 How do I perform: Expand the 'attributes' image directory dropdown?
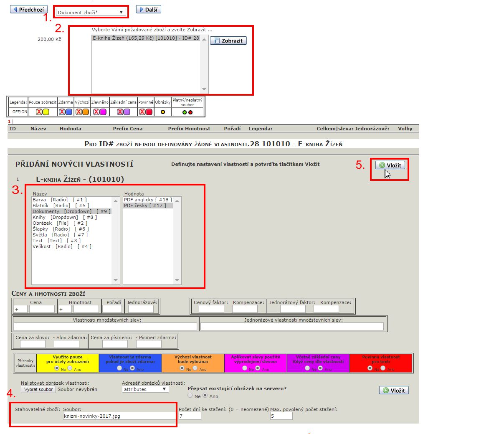(145, 389)
